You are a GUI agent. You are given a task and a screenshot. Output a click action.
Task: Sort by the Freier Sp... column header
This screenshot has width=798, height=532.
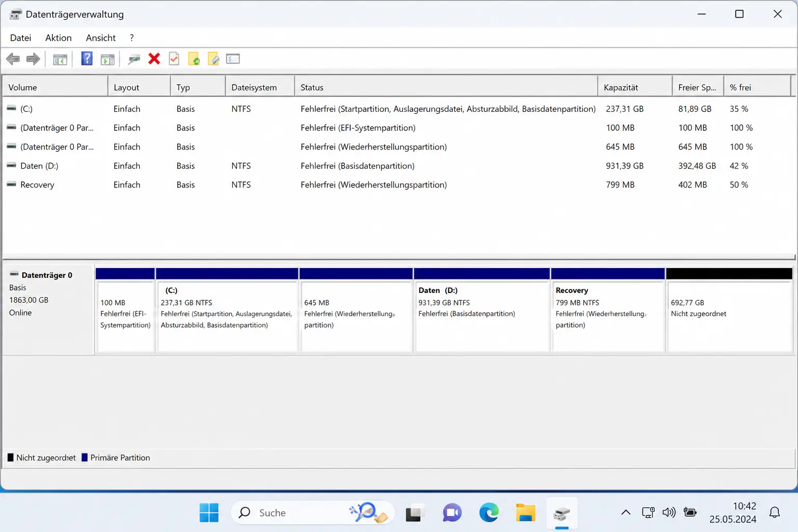(x=698, y=87)
